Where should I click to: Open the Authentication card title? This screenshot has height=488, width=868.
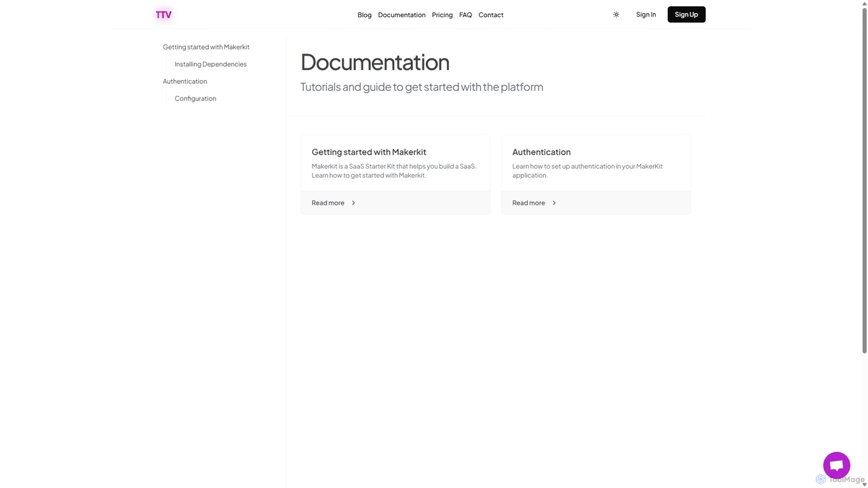click(x=541, y=152)
